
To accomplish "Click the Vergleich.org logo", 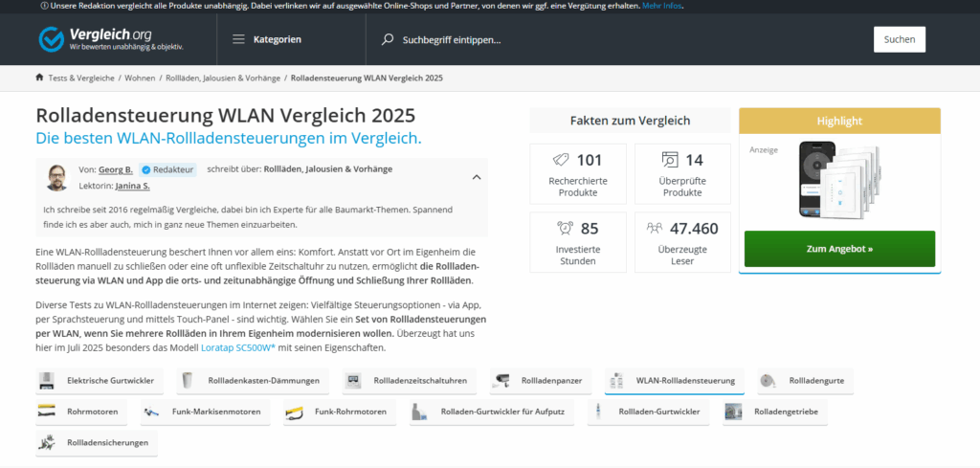I will pos(110,39).
